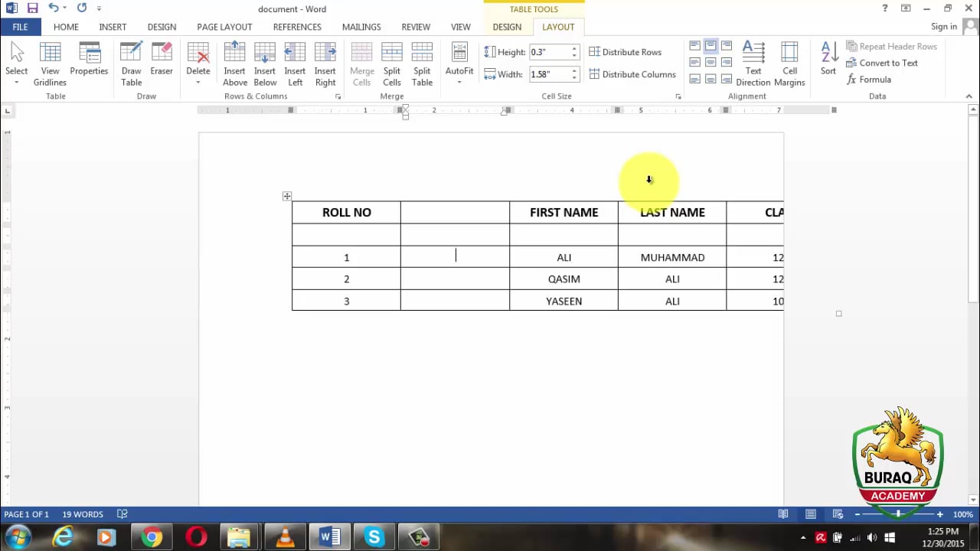Open the FILE tab
The width and height of the screenshot is (980, 551).
[x=20, y=27]
